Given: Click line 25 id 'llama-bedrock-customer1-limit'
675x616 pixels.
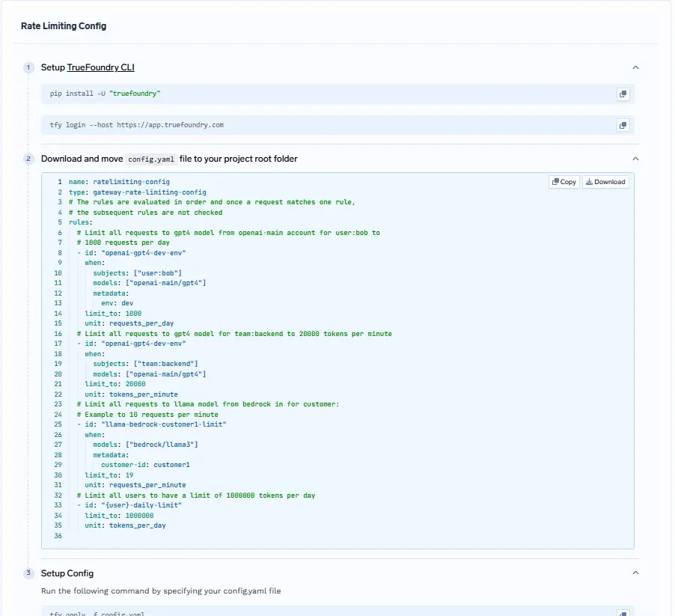Looking at the screenshot, I should pos(164,424).
